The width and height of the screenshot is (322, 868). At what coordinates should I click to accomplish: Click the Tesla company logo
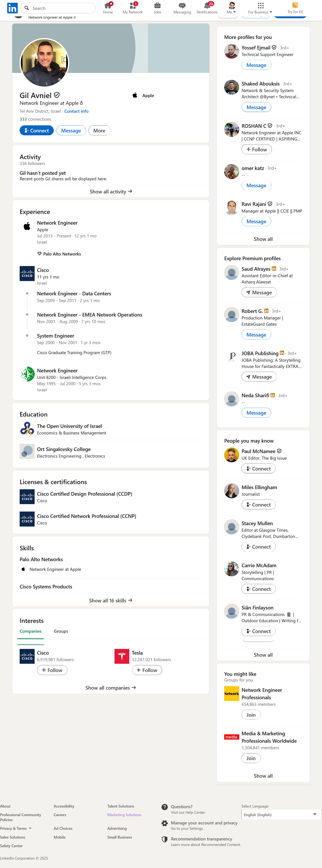tap(122, 656)
